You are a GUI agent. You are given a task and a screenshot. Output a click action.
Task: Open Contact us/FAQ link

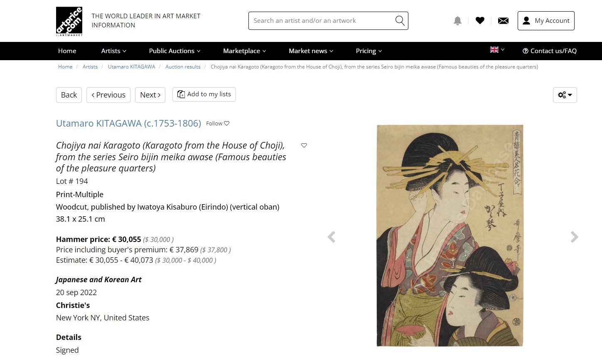[549, 51]
